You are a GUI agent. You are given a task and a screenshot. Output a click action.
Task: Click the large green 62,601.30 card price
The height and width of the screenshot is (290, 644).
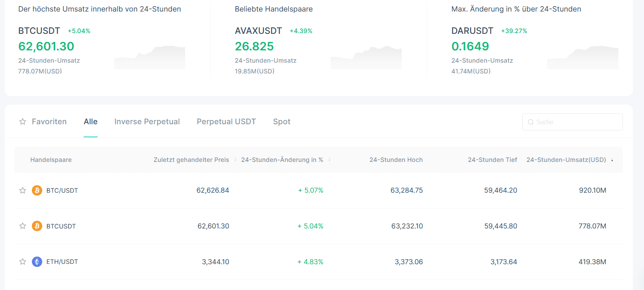click(x=46, y=46)
